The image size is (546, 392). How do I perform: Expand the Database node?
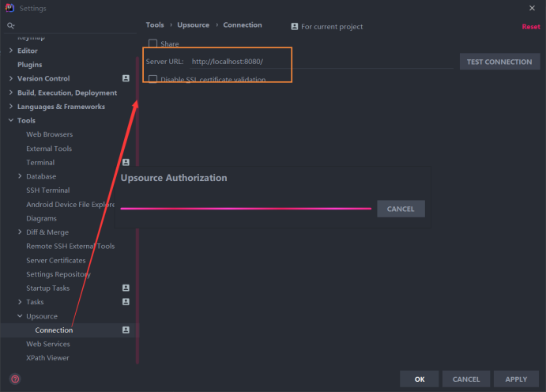click(20, 176)
